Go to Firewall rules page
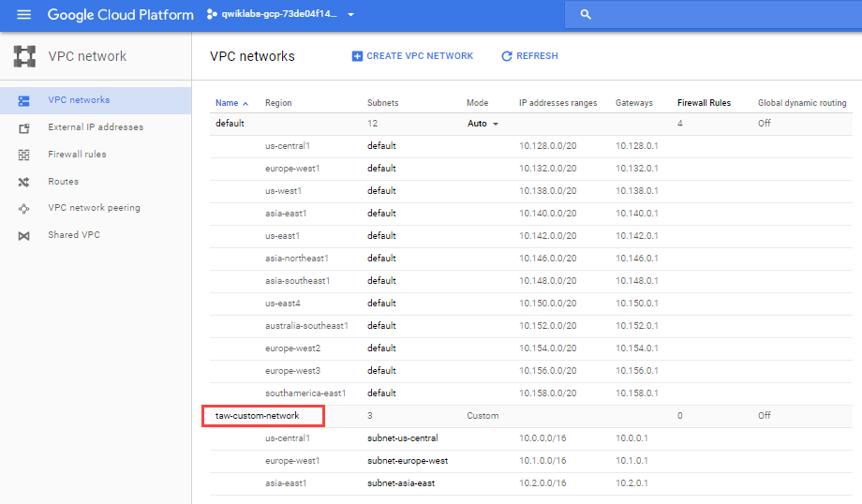 coord(77,155)
